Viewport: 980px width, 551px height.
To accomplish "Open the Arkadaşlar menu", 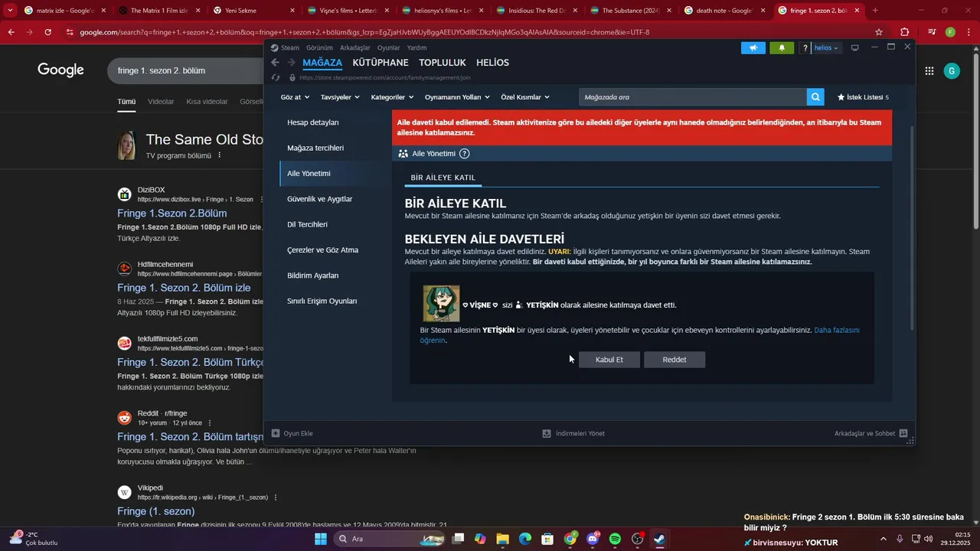I will [x=355, y=47].
